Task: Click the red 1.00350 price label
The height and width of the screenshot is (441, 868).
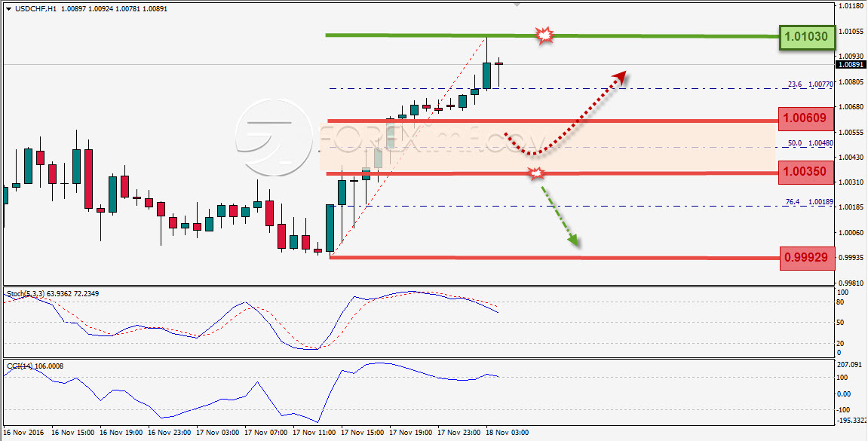Action: coord(805,172)
